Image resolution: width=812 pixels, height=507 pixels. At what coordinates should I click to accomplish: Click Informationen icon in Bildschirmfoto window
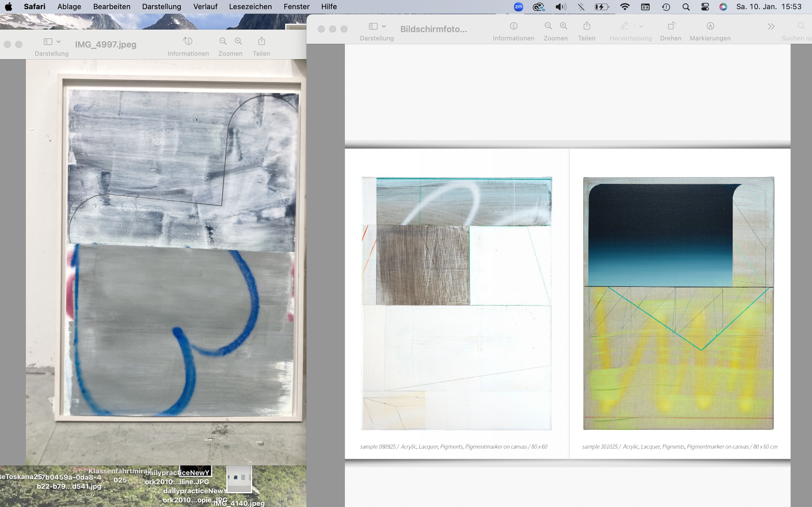coord(514,26)
